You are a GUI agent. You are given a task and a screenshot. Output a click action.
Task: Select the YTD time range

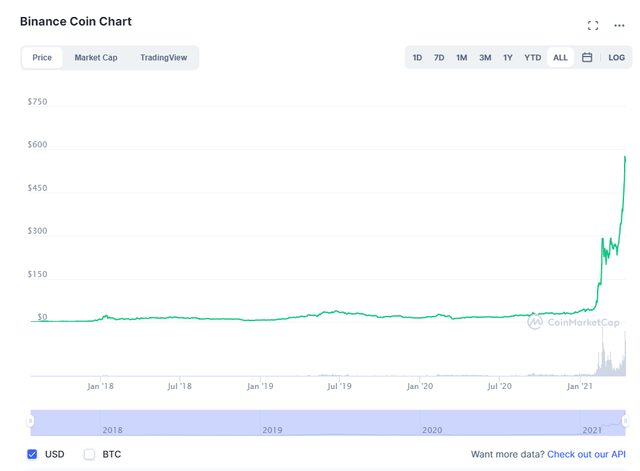533,58
